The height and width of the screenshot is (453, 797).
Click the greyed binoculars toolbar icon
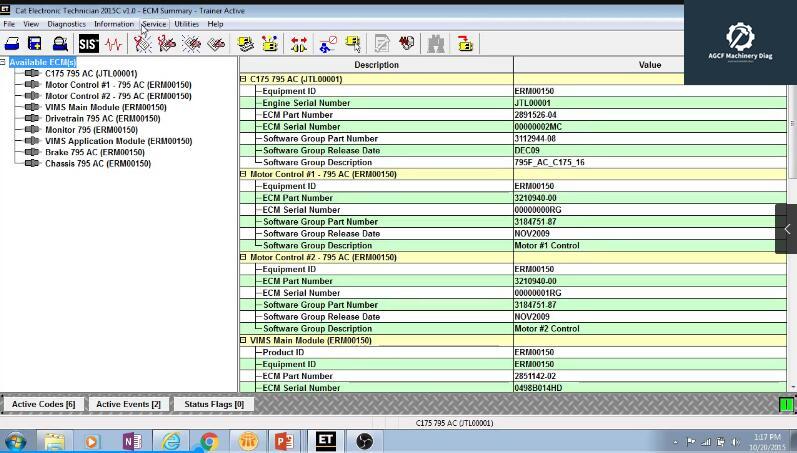coord(436,44)
